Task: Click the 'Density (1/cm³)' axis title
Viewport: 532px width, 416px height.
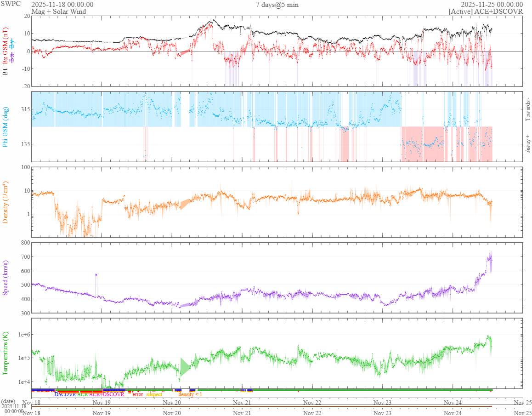Action: (x=6, y=202)
